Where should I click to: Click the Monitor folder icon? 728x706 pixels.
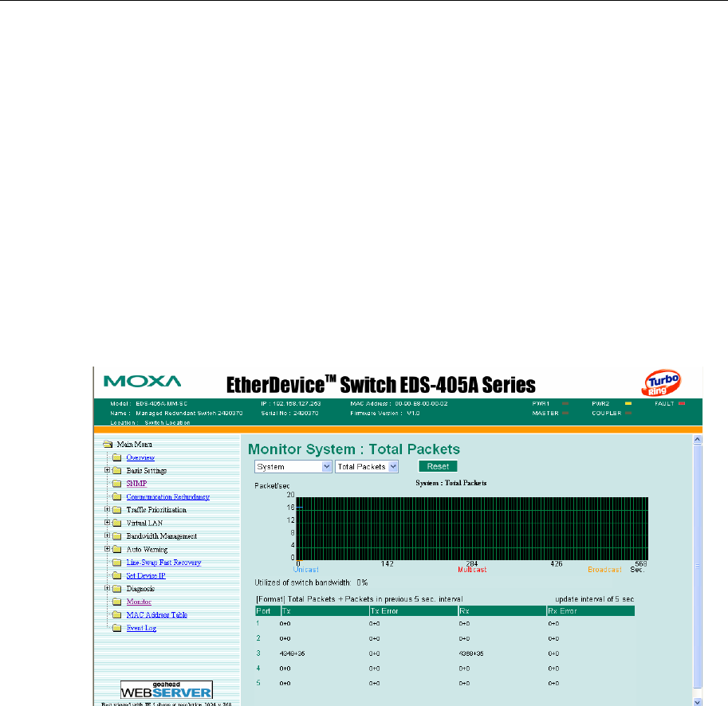pos(117,602)
